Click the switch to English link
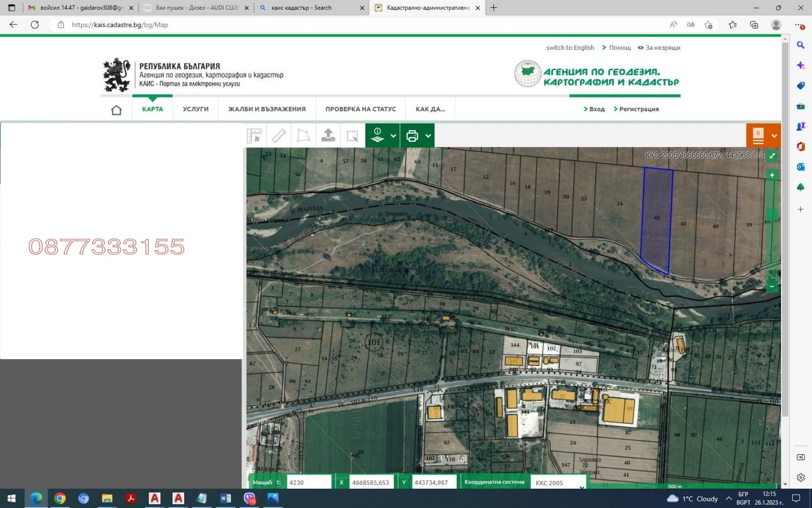Image resolution: width=812 pixels, height=508 pixels. tap(570, 48)
